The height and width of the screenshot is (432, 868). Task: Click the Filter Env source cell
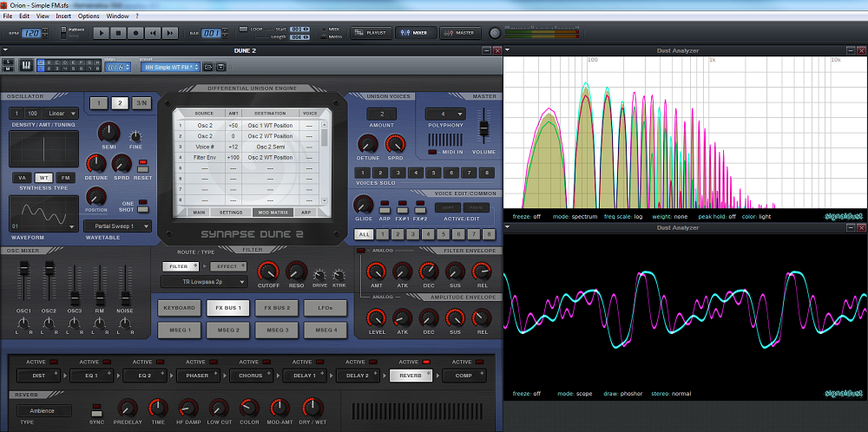(205, 158)
